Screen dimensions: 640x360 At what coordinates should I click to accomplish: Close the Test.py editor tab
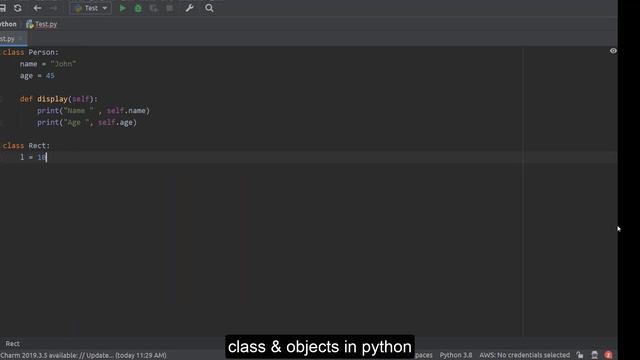point(21,39)
